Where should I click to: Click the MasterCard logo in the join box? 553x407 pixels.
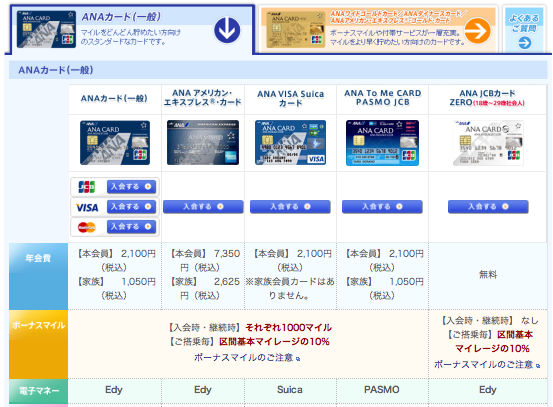(x=87, y=227)
